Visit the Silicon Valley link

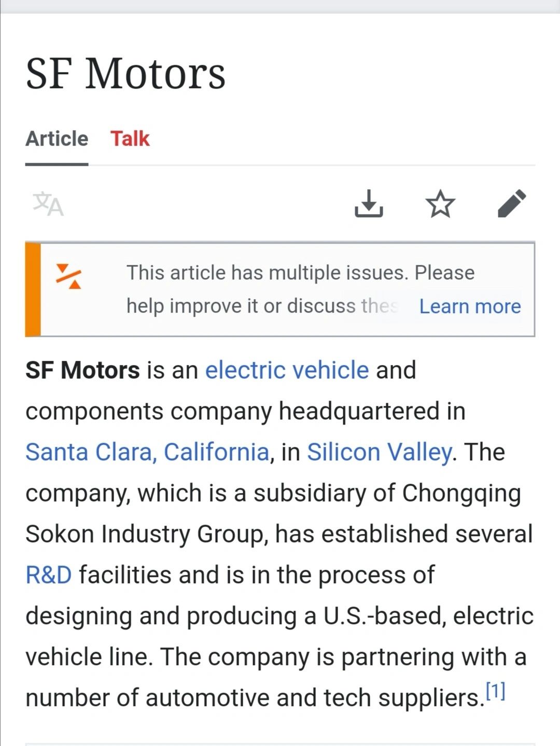tap(380, 452)
